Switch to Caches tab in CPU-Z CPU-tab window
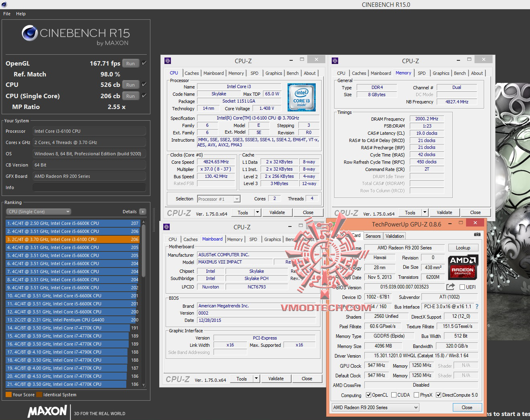Image resolution: width=530 pixels, height=420 pixels. coord(192,73)
